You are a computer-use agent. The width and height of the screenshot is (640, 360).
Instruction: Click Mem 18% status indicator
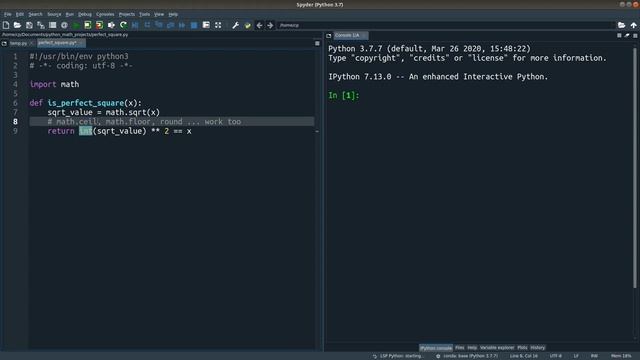(x=621, y=356)
